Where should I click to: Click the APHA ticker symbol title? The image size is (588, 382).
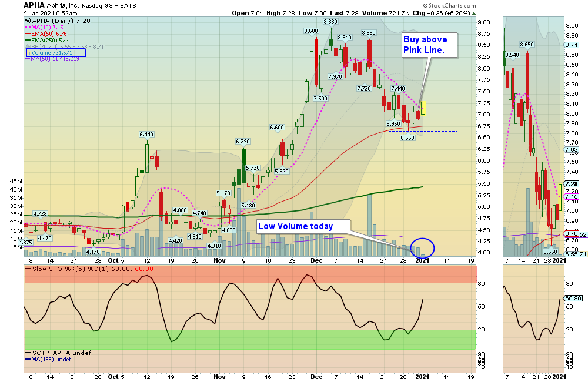[35, 5]
